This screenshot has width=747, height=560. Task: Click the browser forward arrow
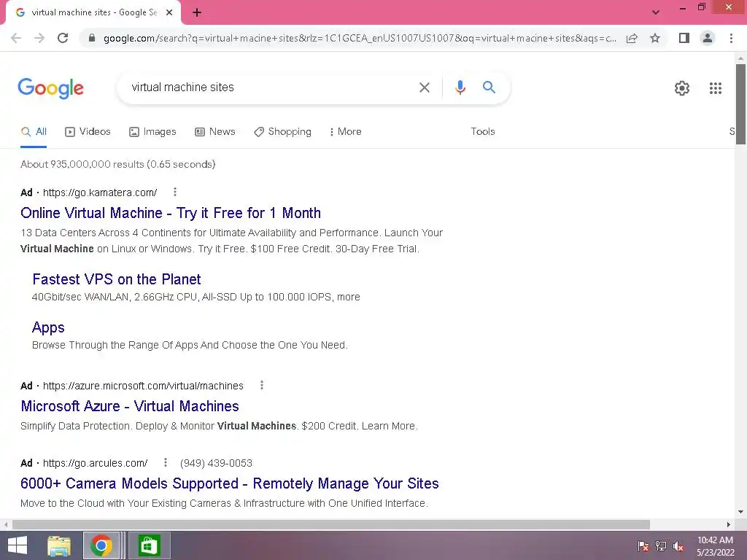click(x=39, y=38)
